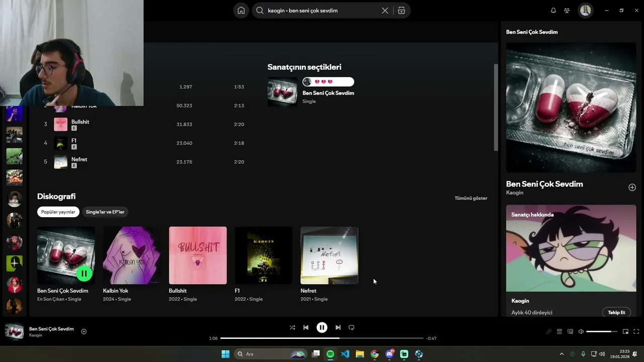This screenshot has height=362, width=644.
Task: Seek within the song progress bar
Action: pos(322,338)
